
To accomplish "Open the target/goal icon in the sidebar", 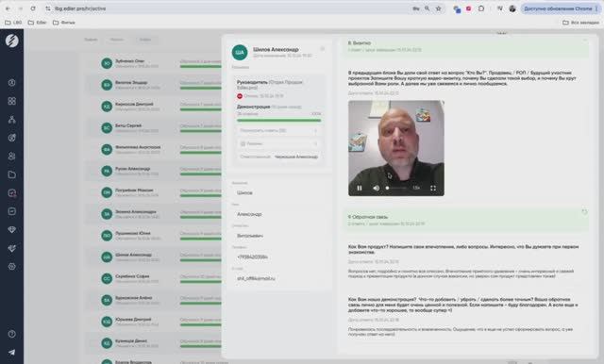I will [x=12, y=138].
